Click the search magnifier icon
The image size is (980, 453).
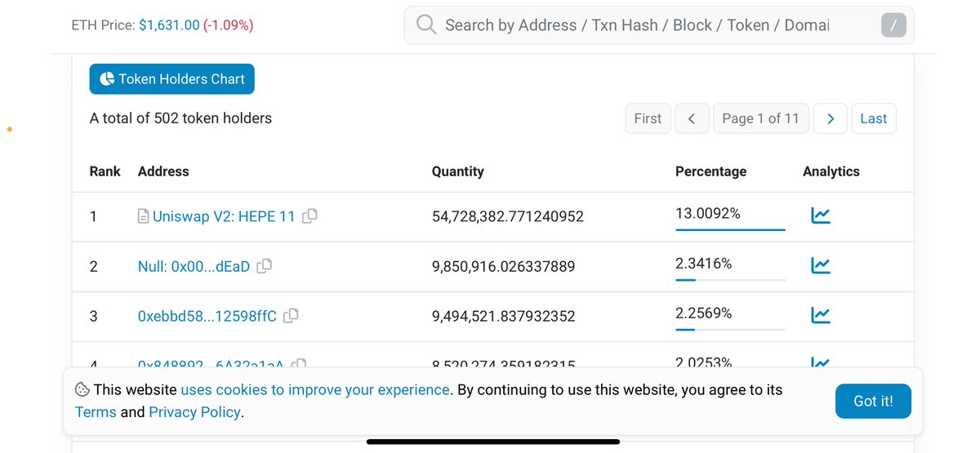pos(426,24)
